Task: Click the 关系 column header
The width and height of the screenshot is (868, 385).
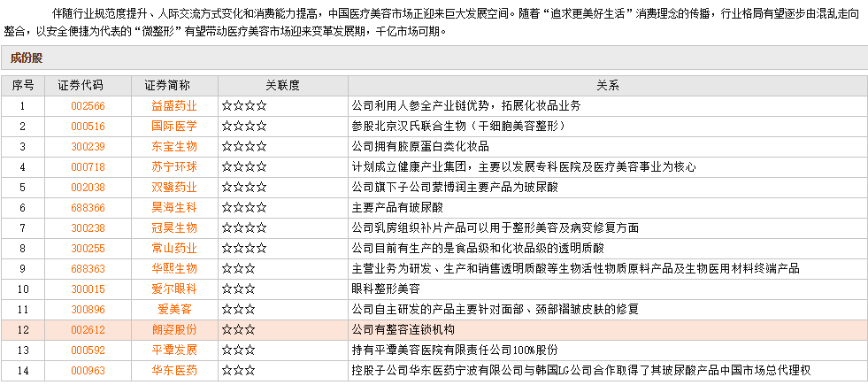Action: pyautogui.click(x=608, y=86)
